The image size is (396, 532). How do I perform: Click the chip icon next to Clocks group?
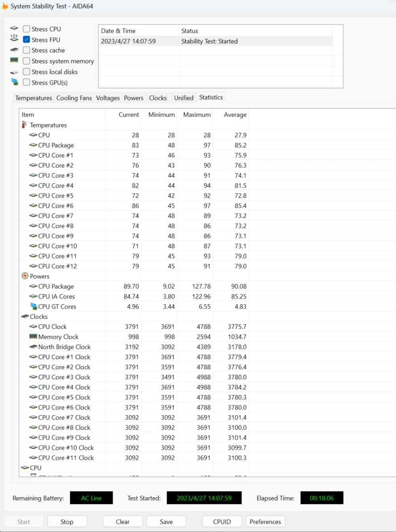click(25, 316)
